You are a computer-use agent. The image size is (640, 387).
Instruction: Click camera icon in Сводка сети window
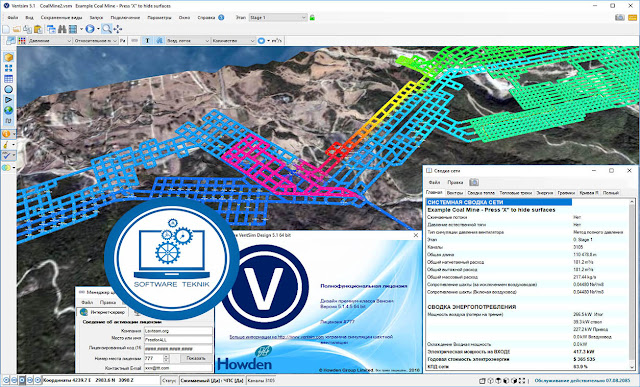pyautogui.click(x=473, y=182)
